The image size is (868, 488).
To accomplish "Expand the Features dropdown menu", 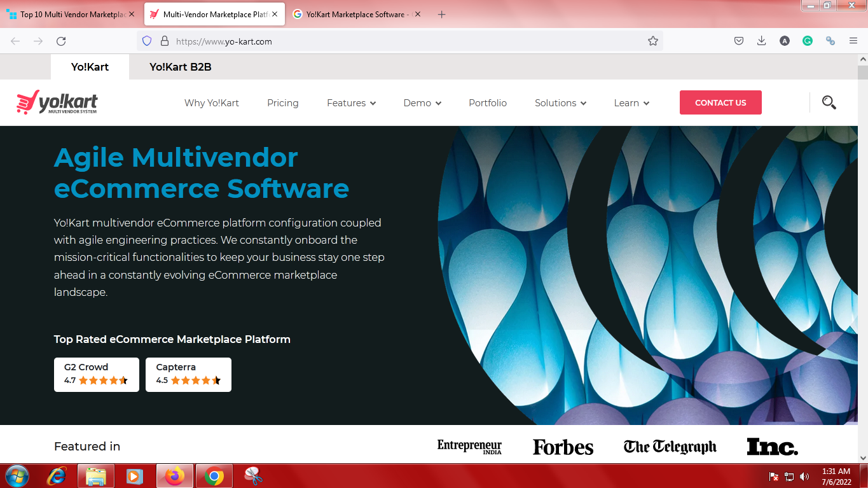I will pos(351,102).
